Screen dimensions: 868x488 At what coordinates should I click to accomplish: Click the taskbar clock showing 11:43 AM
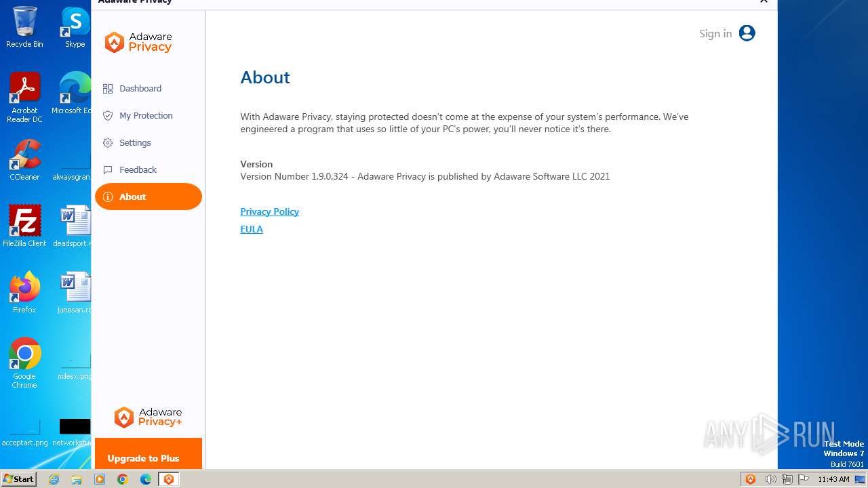pyautogui.click(x=833, y=479)
